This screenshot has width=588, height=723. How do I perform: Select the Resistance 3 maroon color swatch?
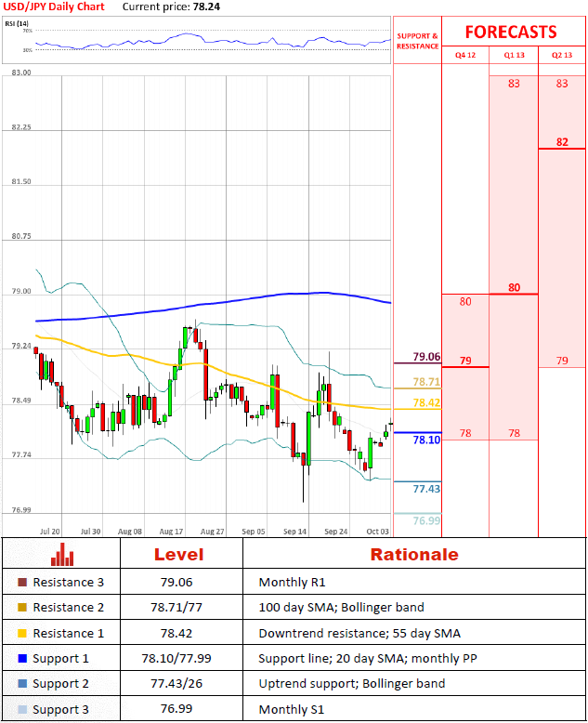22,583
